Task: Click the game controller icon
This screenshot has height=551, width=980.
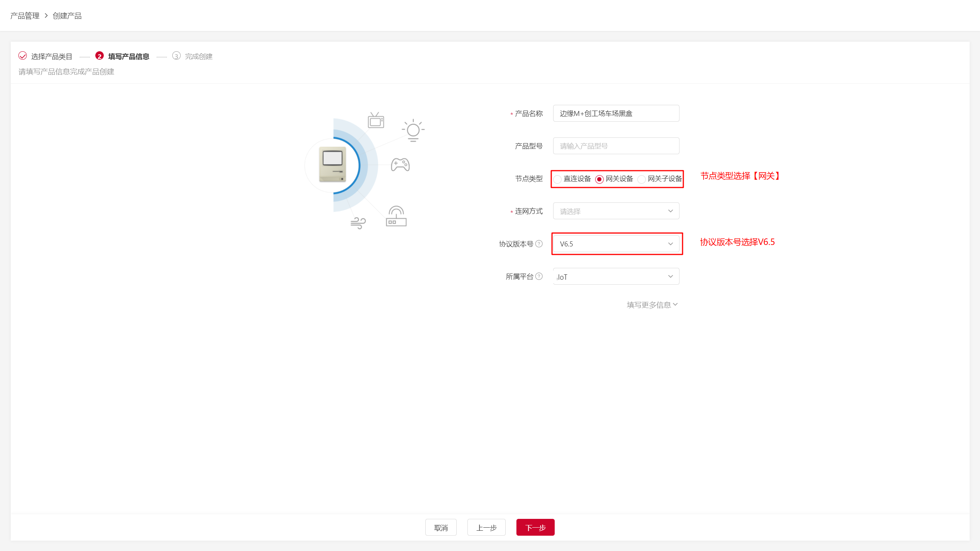Action: (400, 165)
